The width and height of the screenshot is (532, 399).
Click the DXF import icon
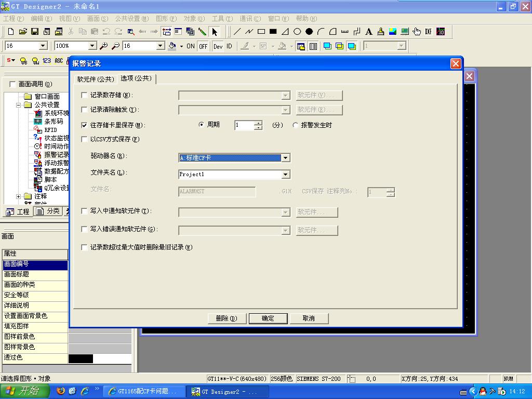pyautogui.click(x=428, y=32)
